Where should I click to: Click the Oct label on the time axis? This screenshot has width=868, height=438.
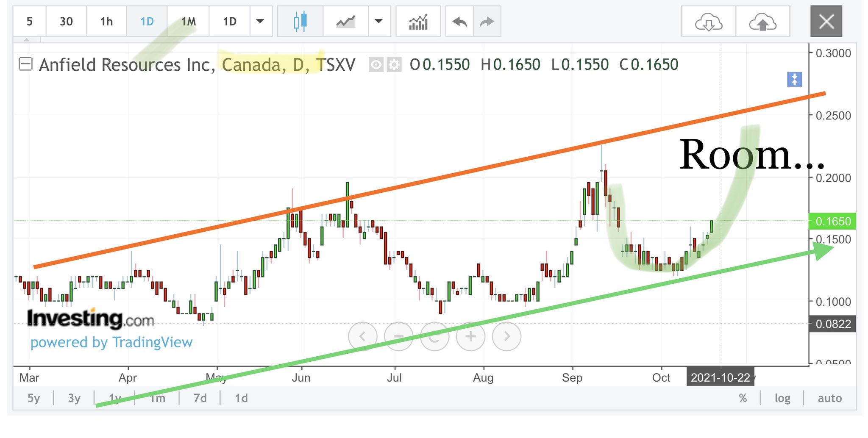[x=661, y=377]
